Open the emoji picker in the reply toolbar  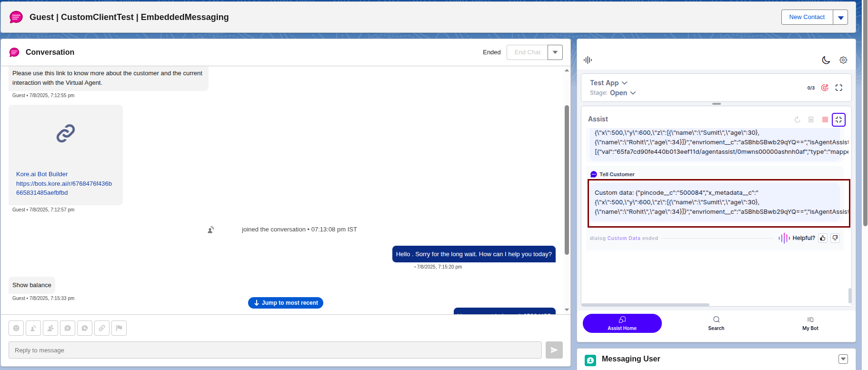click(x=16, y=328)
